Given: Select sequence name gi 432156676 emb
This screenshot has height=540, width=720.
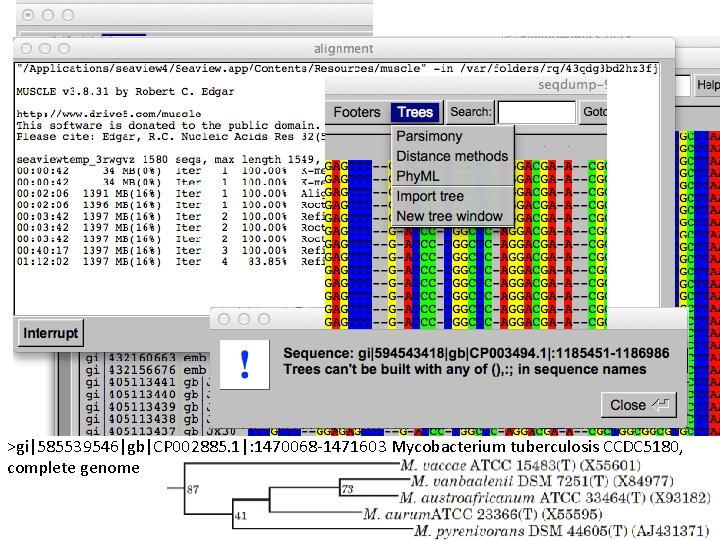Looking at the screenshot, I should [x=146, y=370].
